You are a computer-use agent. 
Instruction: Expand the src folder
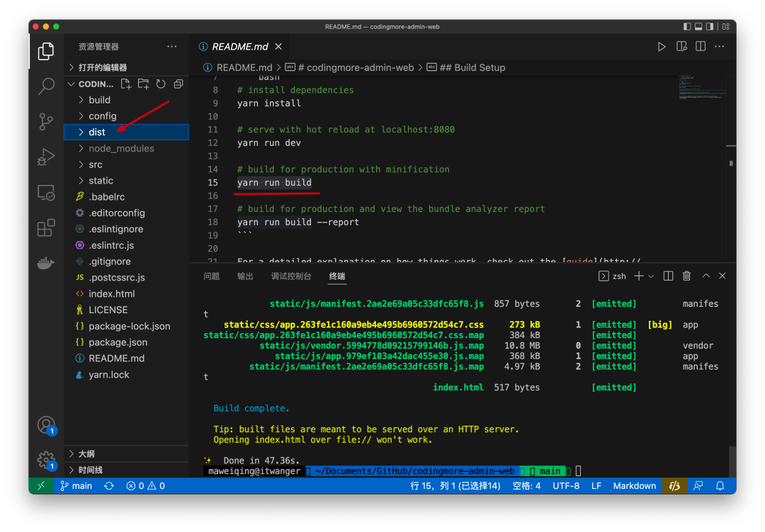[x=126, y=164]
